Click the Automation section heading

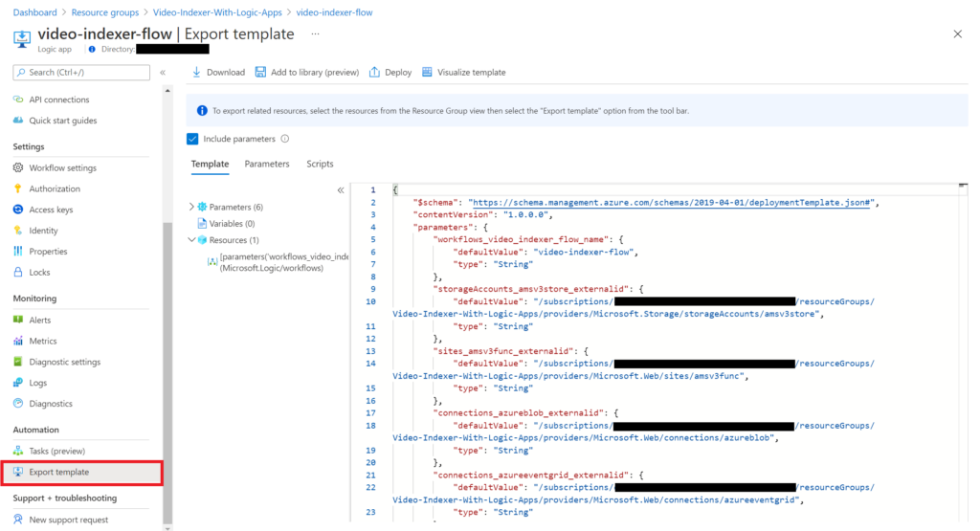coord(35,430)
